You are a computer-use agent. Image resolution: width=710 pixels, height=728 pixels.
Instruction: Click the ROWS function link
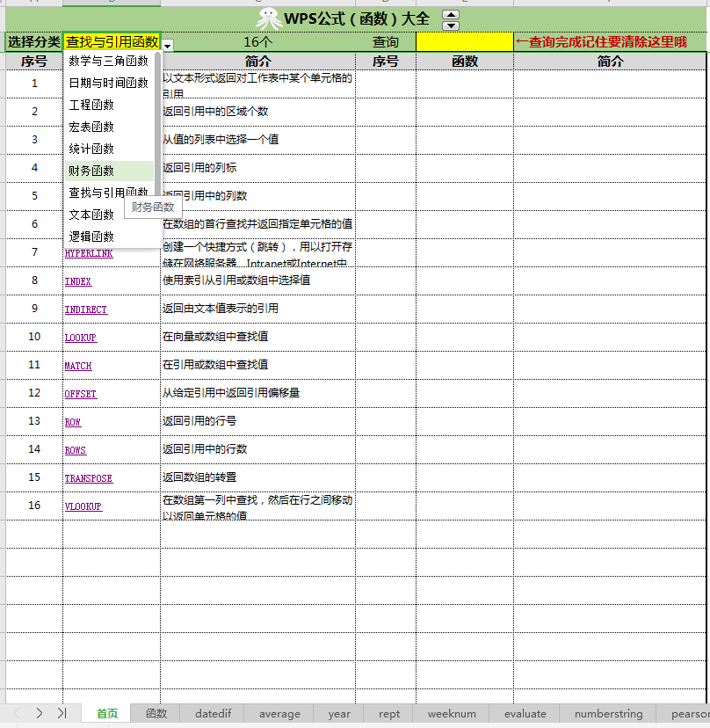(x=76, y=450)
